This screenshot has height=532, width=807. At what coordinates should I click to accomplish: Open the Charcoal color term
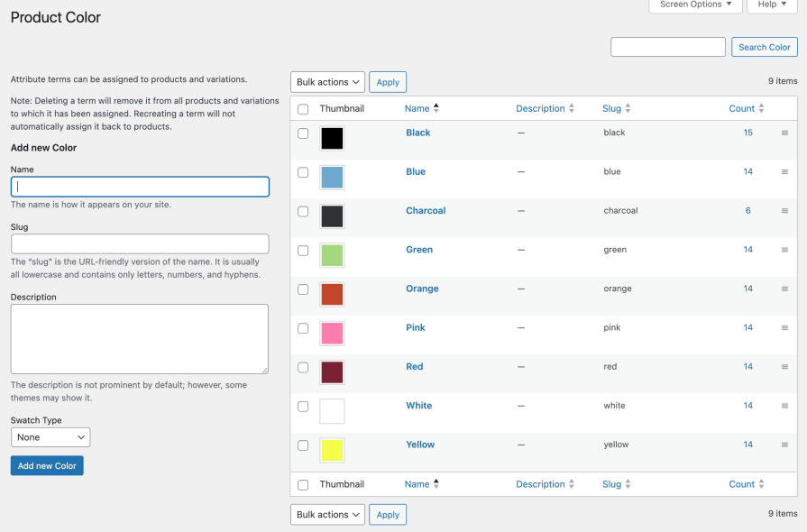[426, 210]
